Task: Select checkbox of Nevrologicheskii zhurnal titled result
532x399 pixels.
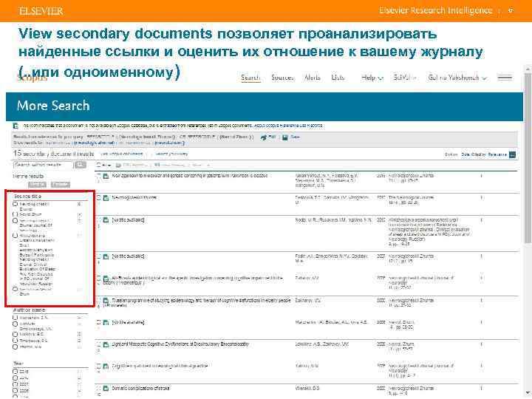Action: 99,197
